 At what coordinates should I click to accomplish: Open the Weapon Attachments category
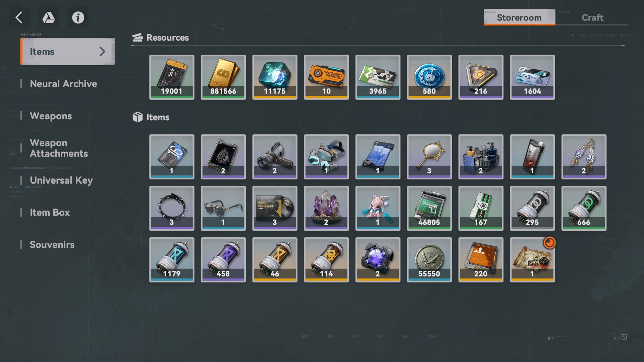click(59, 148)
